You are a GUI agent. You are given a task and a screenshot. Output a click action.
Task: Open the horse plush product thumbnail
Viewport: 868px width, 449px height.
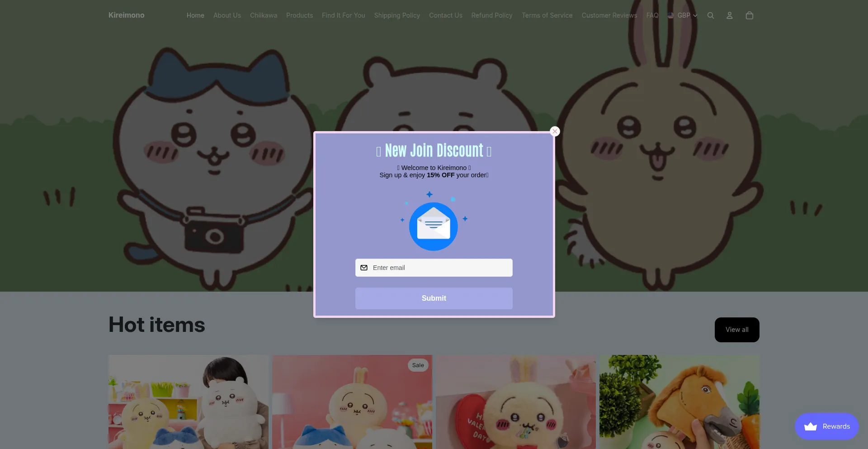point(679,402)
